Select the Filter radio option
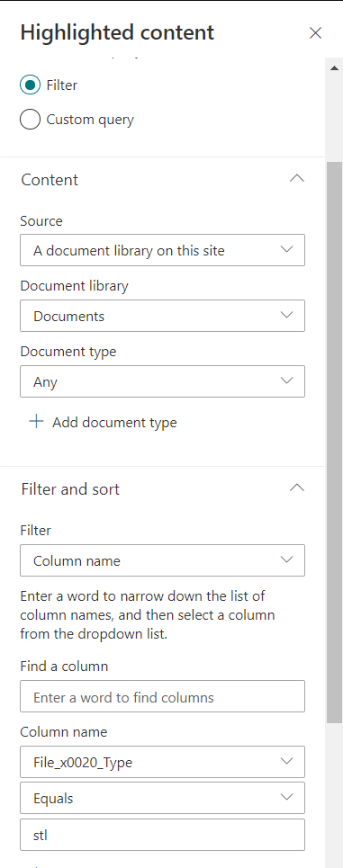Viewport: 343px width, 868px height. 30,85
